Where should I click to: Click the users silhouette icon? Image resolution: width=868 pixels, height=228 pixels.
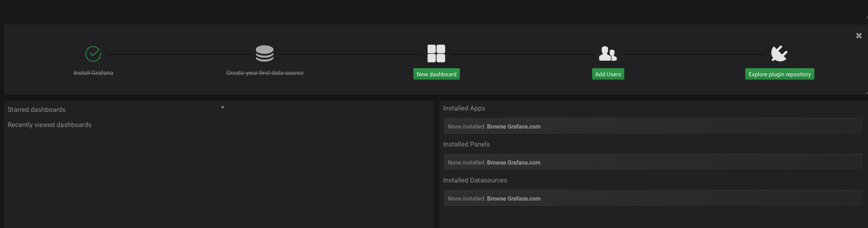coord(608,54)
